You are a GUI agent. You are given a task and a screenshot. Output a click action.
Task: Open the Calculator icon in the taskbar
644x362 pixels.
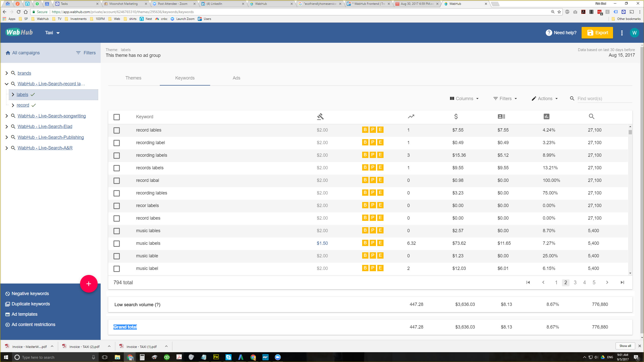[142, 357]
